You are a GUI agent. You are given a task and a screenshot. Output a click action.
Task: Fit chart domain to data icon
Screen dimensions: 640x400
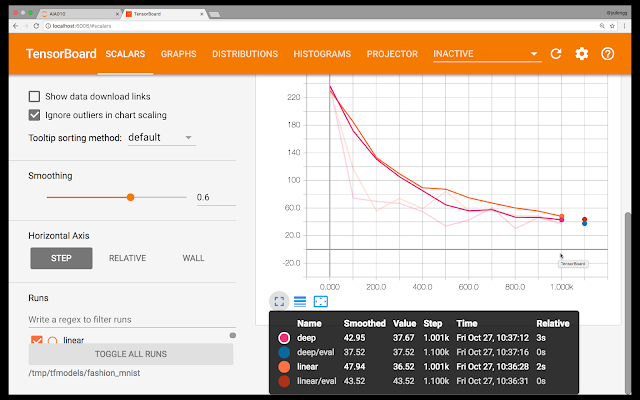click(321, 302)
